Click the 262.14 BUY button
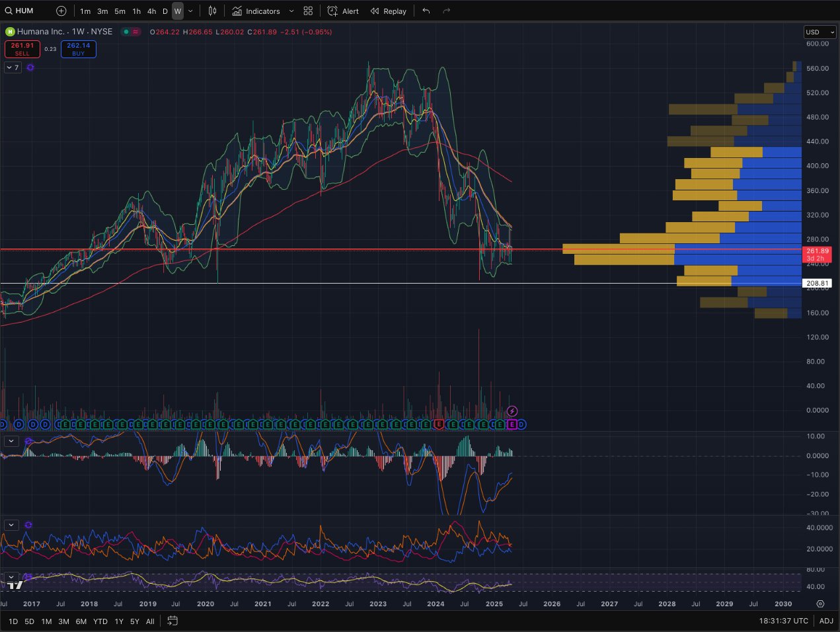The width and height of the screenshot is (840, 632). coord(79,49)
